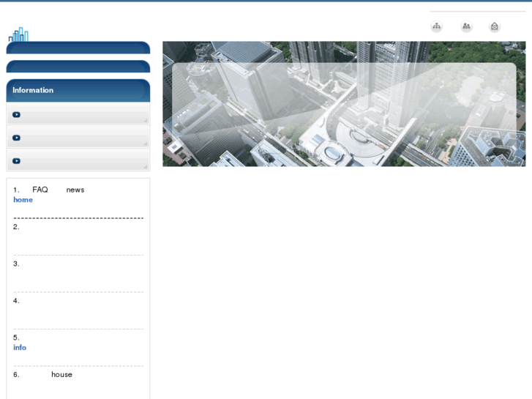Click the aerial city banner image

344,104
